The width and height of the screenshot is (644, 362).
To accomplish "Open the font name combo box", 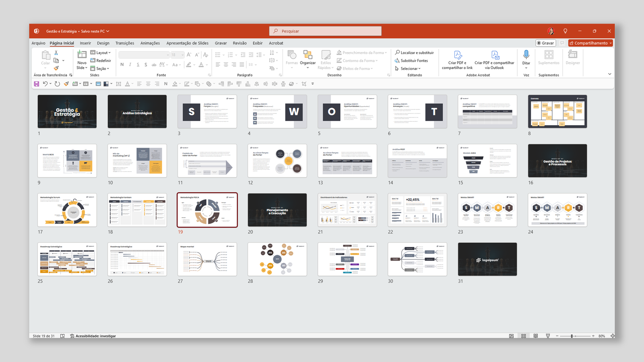I will pyautogui.click(x=144, y=55).
